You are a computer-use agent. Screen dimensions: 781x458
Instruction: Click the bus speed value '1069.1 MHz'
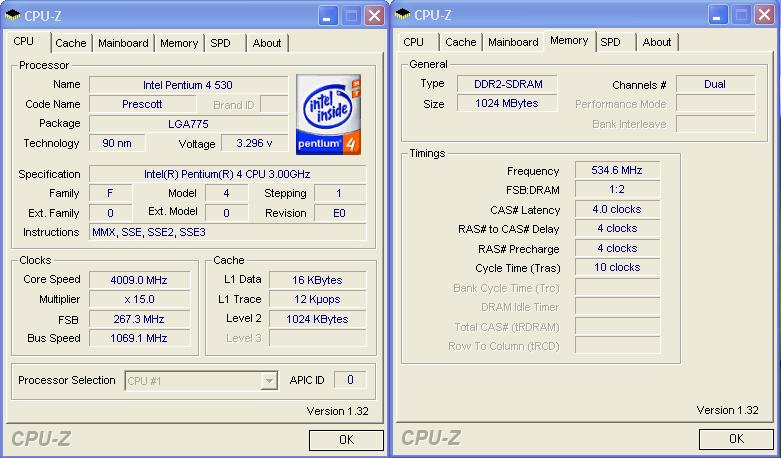pyautogui.click(x=139, y=339)
